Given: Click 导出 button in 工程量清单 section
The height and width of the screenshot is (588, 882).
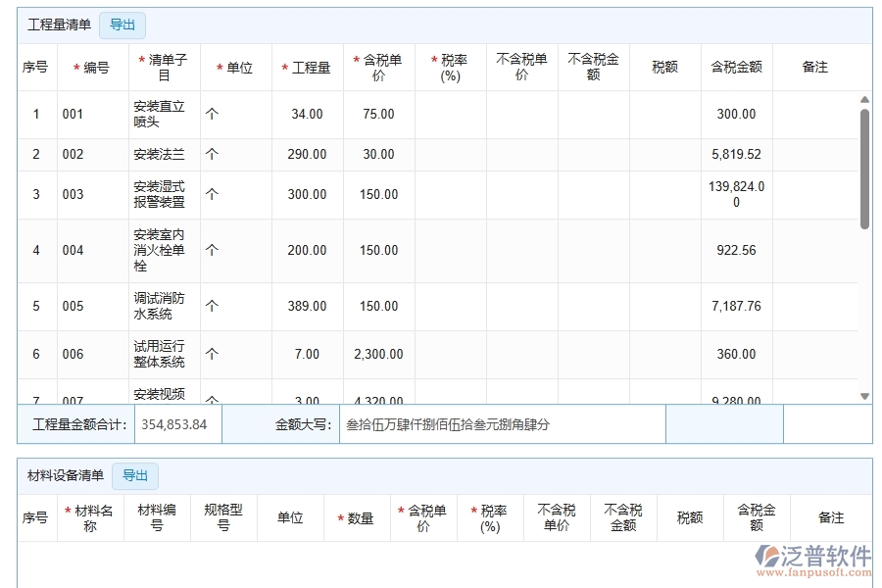Looking at the screenshot, I should pyautogui.click(x=122, y=25).
